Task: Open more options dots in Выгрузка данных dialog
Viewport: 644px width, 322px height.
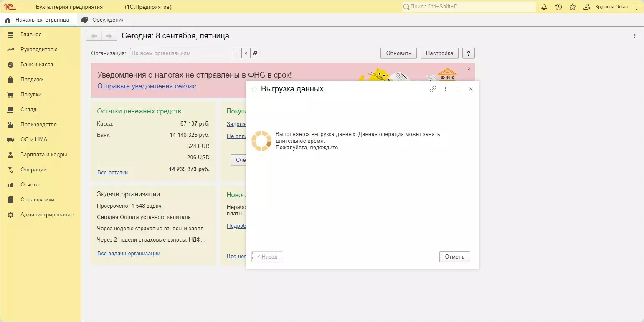Action: pyautogui.click(x=446, y=89)
